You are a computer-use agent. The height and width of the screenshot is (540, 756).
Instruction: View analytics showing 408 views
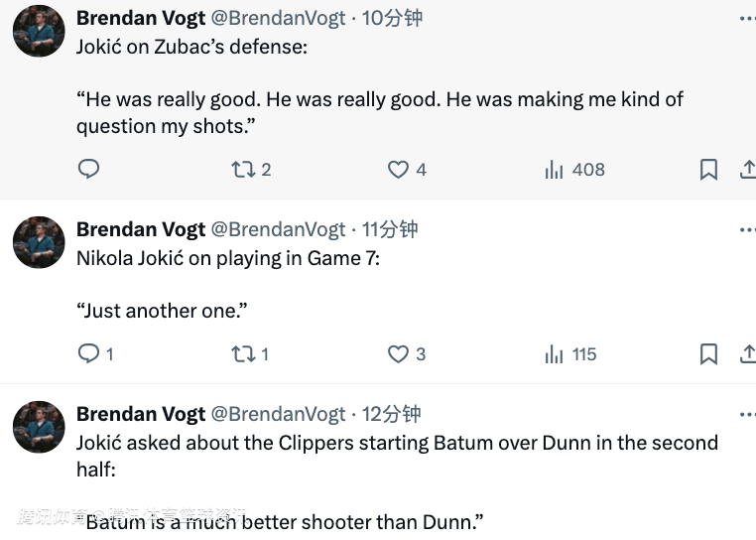574,170
